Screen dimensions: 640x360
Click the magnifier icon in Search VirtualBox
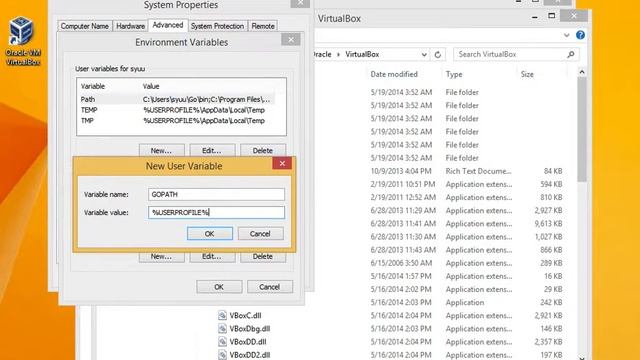pos(571,54)
